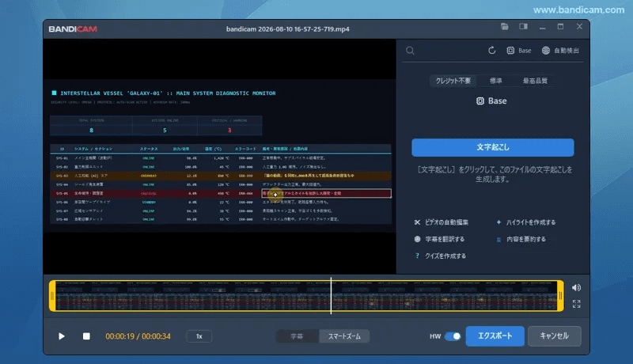
Task: Select the クレジット不要 tab
Action: point(453,81)
